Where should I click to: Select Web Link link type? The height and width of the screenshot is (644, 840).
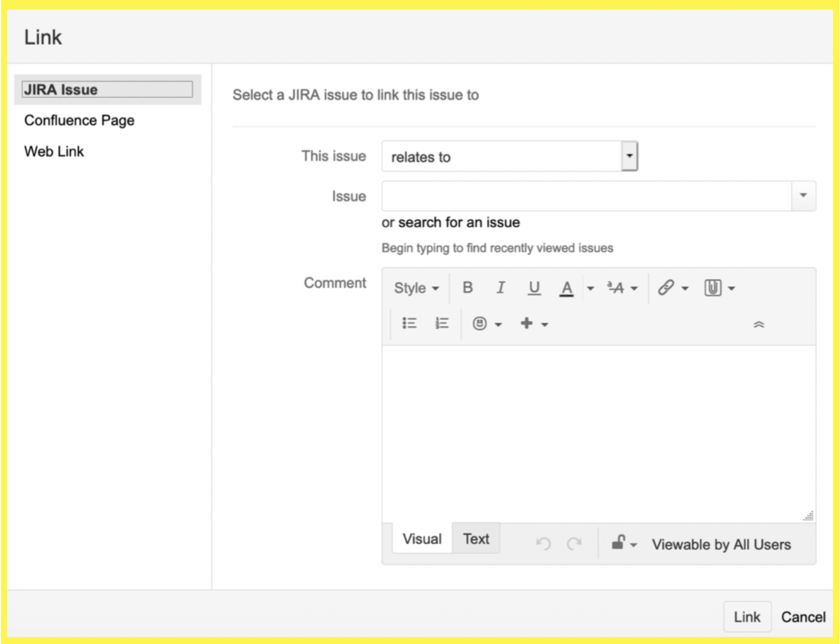(54, 152)
